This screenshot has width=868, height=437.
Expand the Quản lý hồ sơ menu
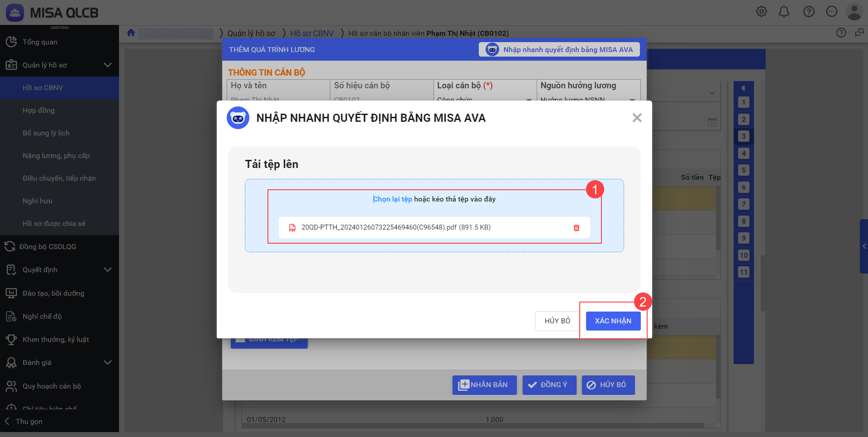tap(107, 65)
